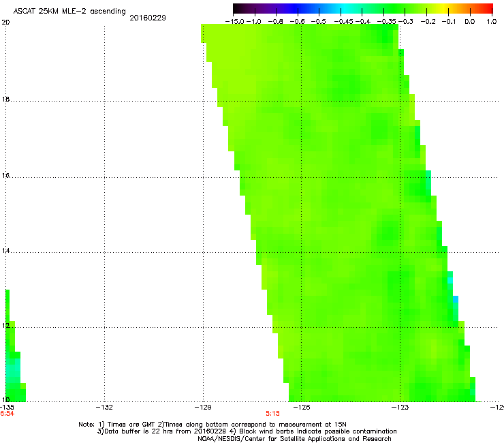Click the note line "Data buffer is 22 hrs"

point(247,431)
